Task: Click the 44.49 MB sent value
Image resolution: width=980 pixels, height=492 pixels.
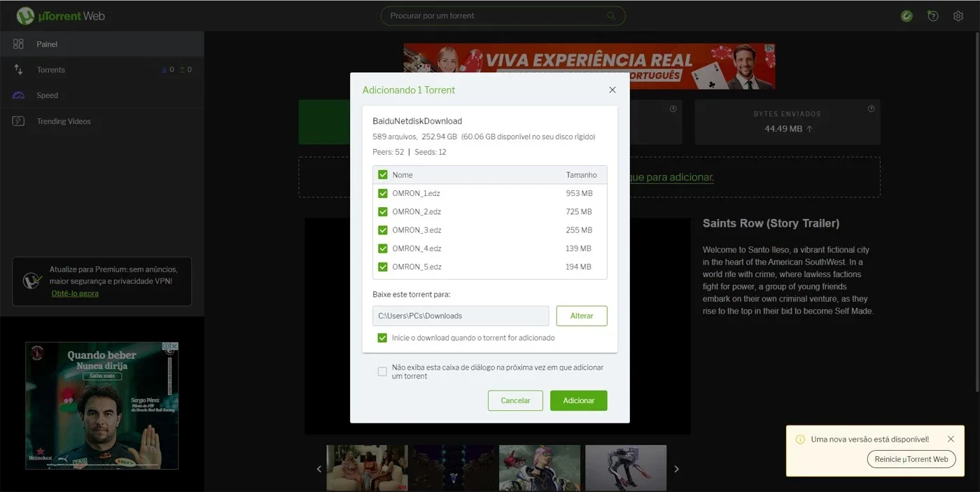Action: click(x=783, y=129)
